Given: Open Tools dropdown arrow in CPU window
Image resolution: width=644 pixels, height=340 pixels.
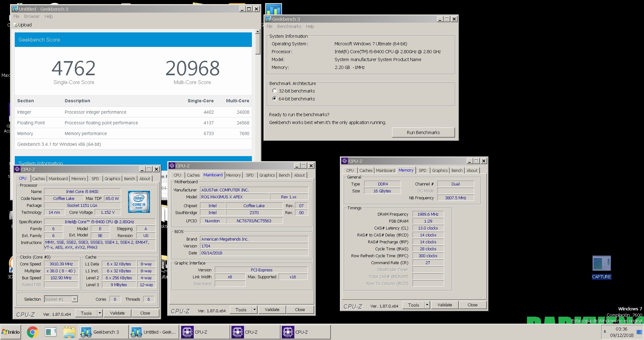Looking at the screenshot, I should tap(100, 313).
